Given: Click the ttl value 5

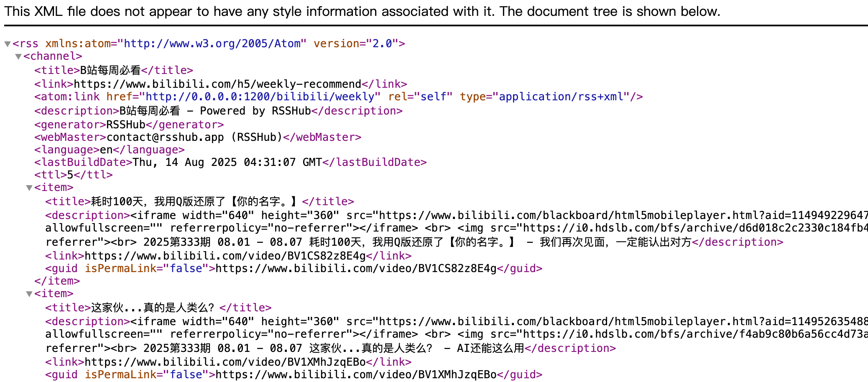Looking at the screenshot, I should [x=70, y=175].
